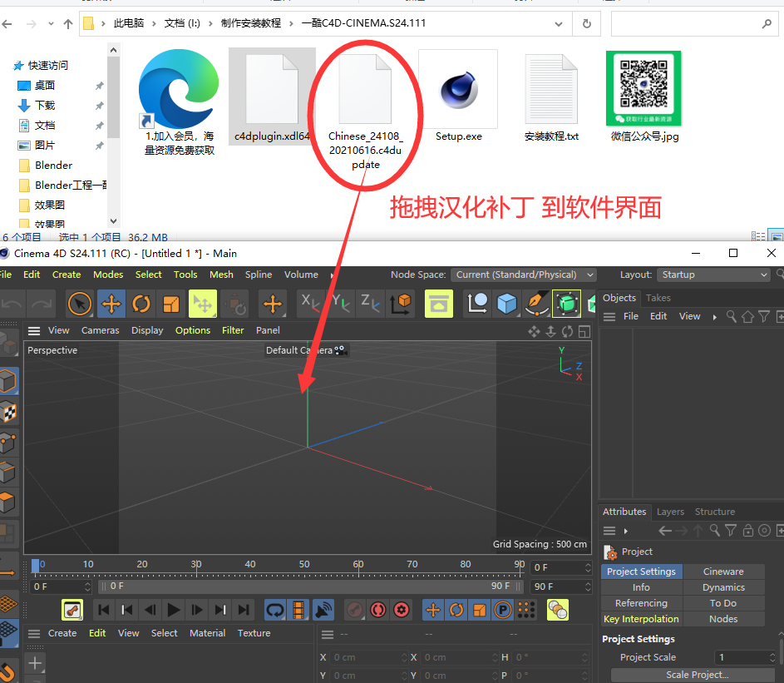This screenshot has height=683, width=784.
Task: Click the Record Active Objects button
Action: [354, 610]
